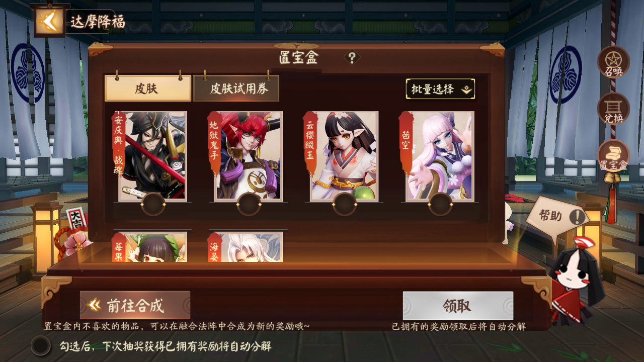Open the 召唤 summon icon
Image resolution: width=644 pixels, height=362 pixels.
[613, 62]
